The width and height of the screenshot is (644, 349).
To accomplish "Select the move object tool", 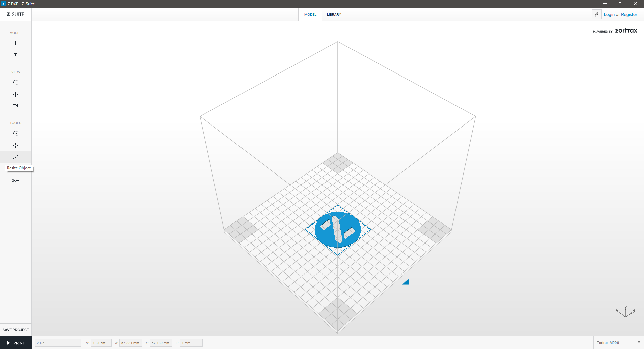I will tap(15, 145).
